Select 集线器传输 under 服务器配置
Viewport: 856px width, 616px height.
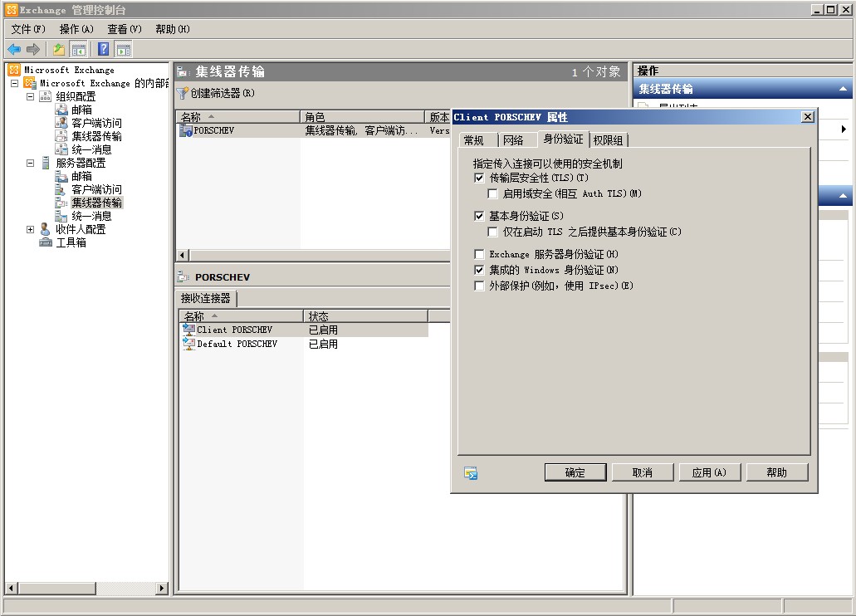pos(96,203)
